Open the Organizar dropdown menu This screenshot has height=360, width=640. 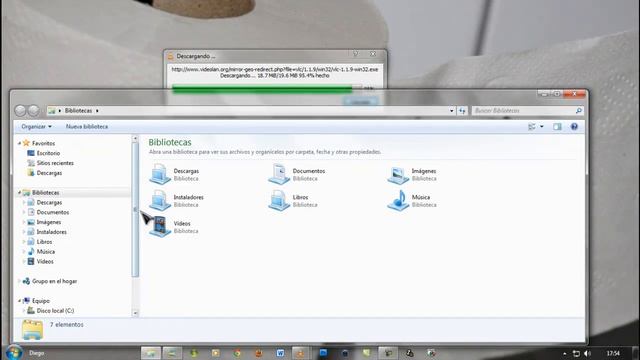pyautogui.click(x=36, y=127)
